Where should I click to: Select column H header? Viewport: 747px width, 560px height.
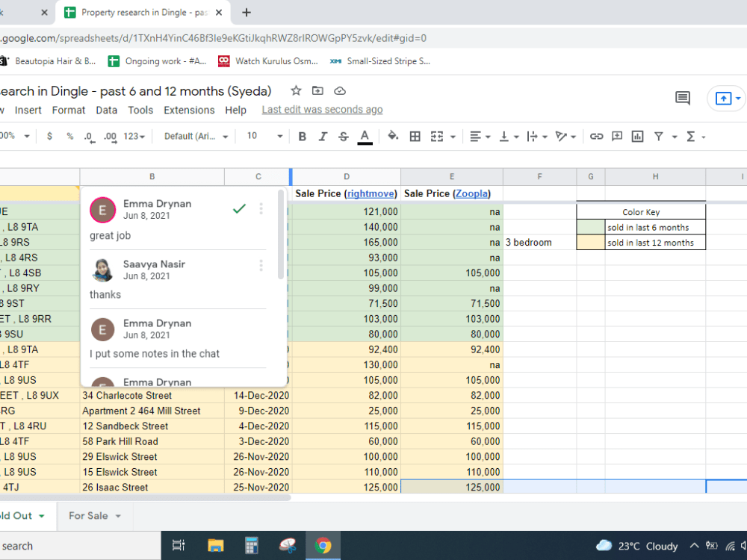coord(656,177)
